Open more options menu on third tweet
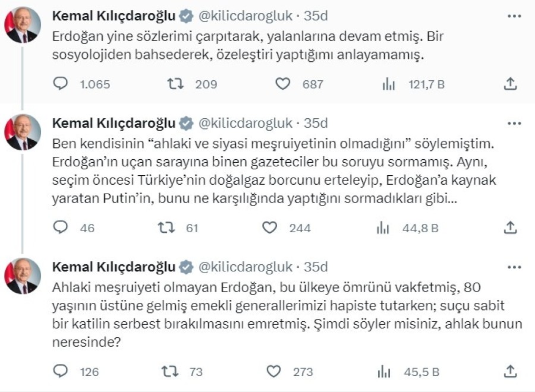 [514, 267]
